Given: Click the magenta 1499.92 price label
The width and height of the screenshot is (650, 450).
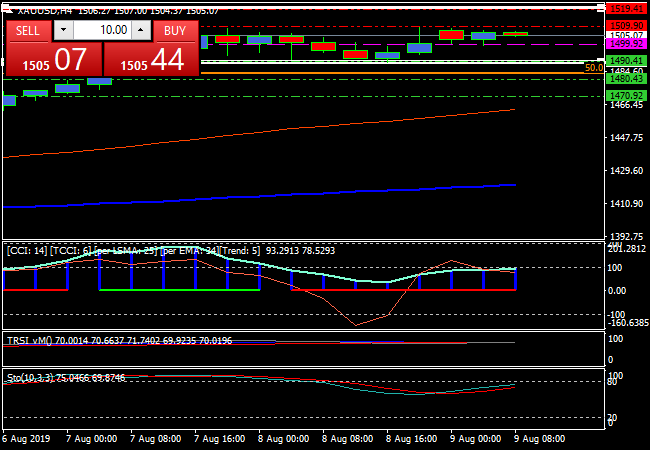Looking at the screenshot, I should [626, 44].
